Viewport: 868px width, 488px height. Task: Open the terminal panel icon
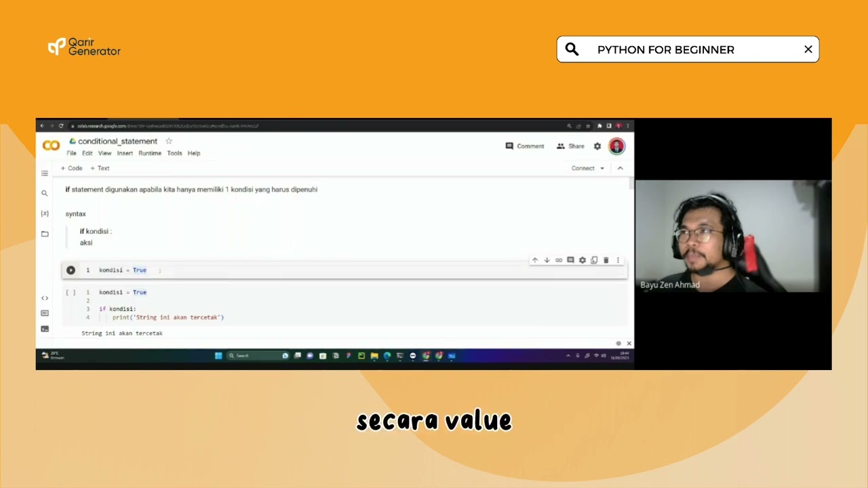(45, 329)
